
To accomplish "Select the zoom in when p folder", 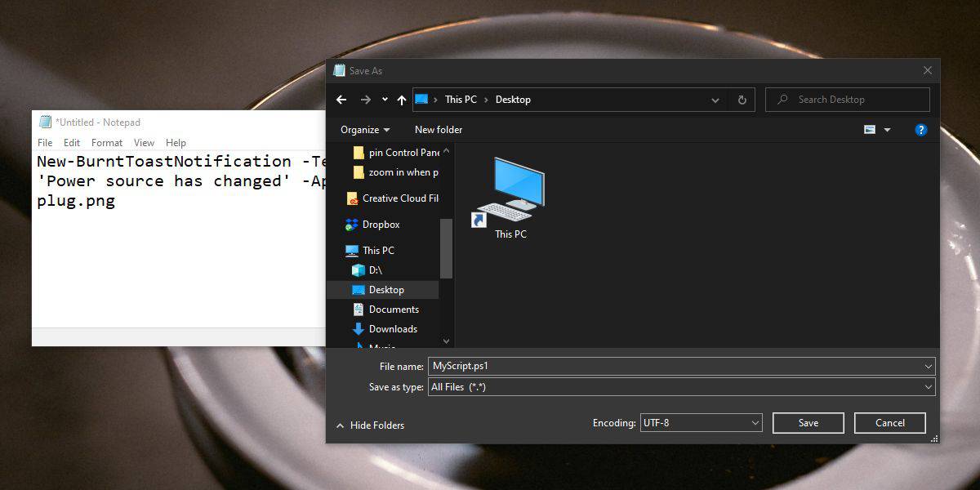I will click(396, 172).
